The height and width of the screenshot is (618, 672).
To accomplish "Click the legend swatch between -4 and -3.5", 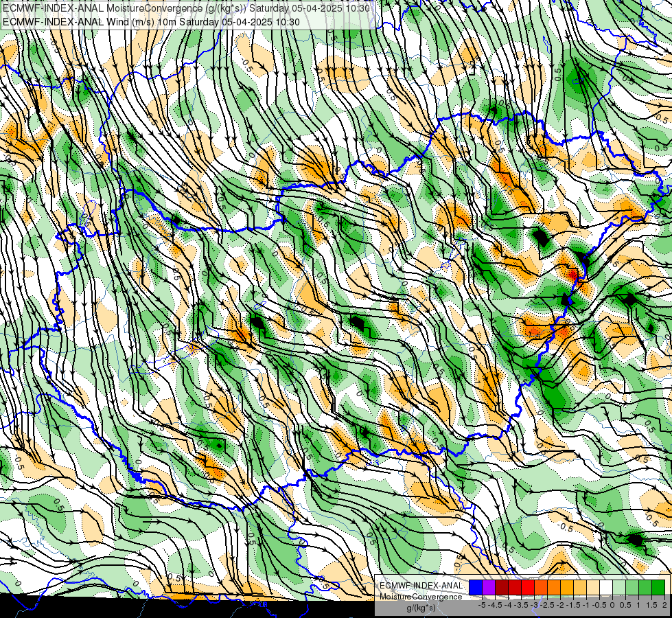I will point(515,588).
